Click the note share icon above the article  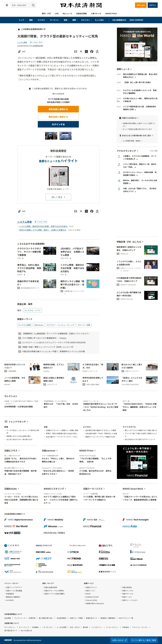tap(81, 52)
